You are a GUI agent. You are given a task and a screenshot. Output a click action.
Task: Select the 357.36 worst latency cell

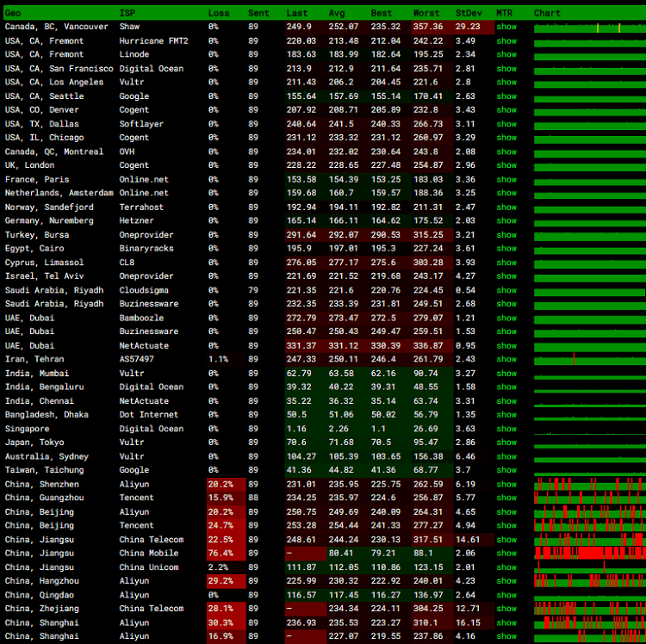(432, 27)
